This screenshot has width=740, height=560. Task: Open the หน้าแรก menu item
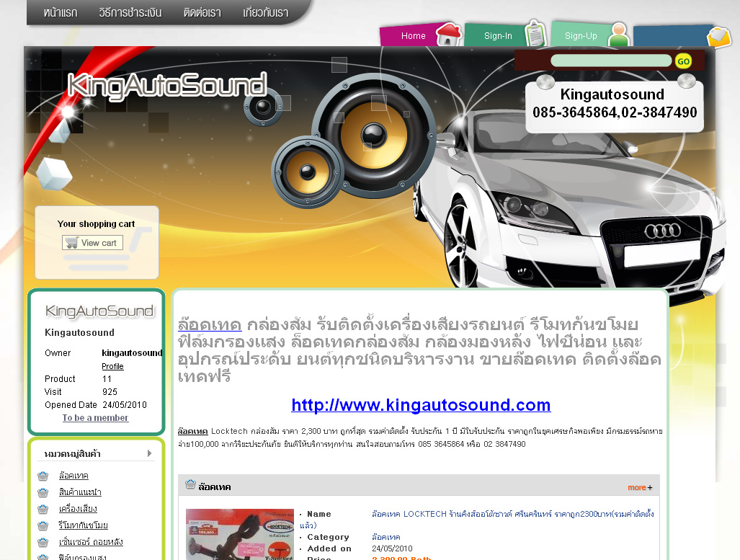pos(61,13)
